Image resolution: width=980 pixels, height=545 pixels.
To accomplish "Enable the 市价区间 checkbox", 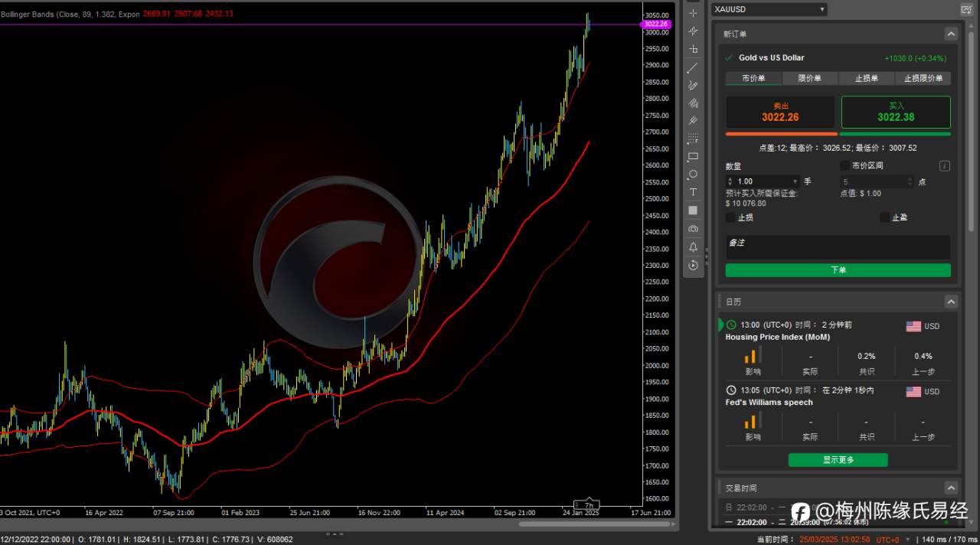I will point(844,165).
